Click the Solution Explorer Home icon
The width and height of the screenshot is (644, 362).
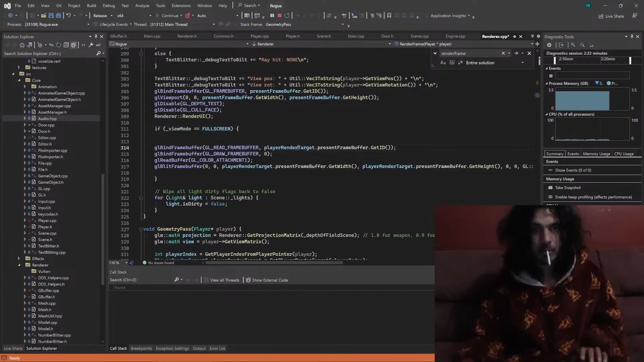(22, 45)
